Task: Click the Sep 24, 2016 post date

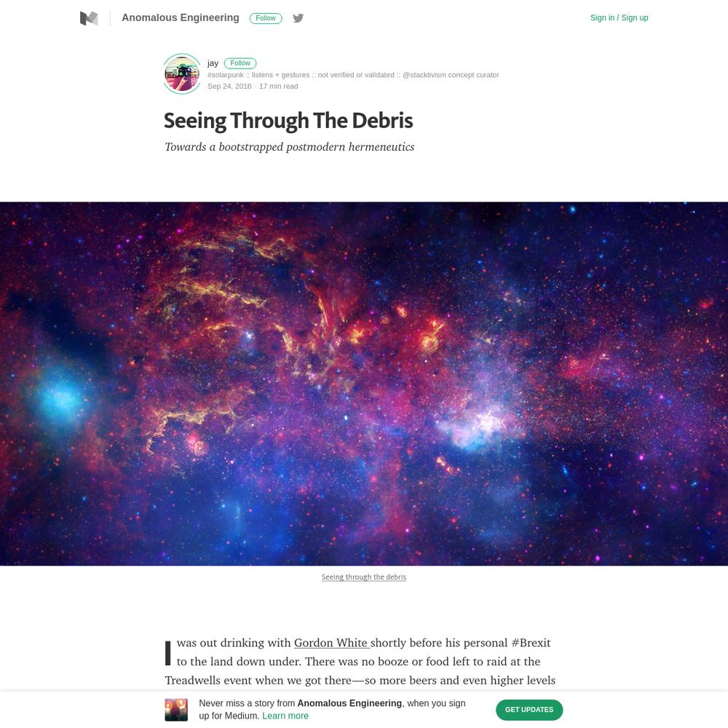Action: [x=229, y=87]
